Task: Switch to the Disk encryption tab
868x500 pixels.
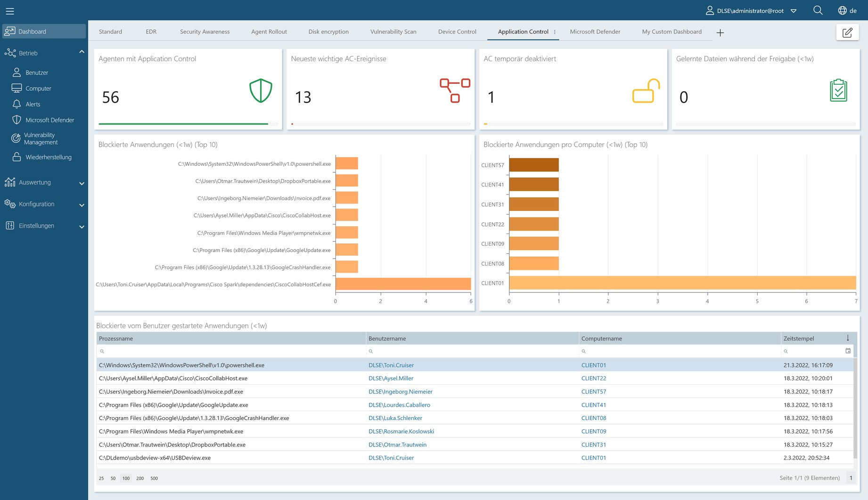Action: pos(328,32)
